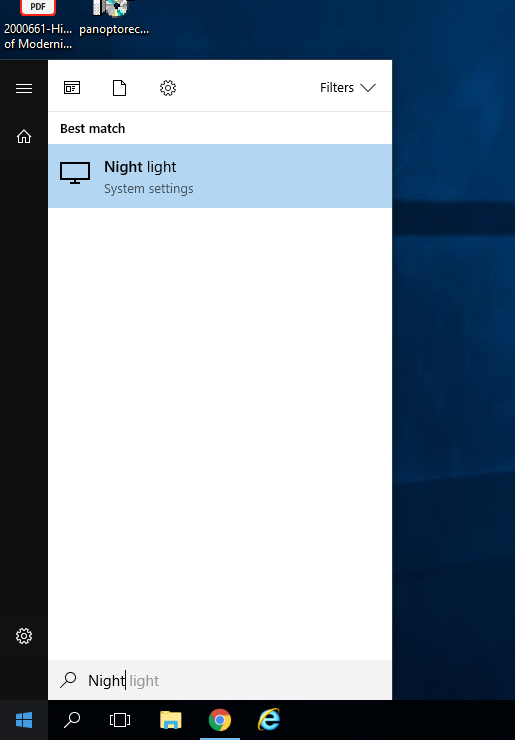Select the 2000661 PDF desktop file
This screenshot has height=740, width=515.
pyautogui.click(x=38, y=25)
